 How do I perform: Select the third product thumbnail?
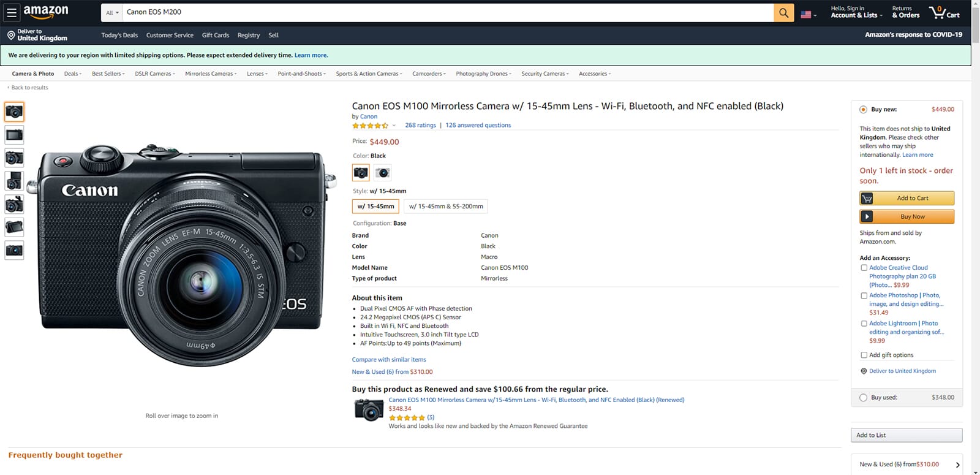(14, 158)
